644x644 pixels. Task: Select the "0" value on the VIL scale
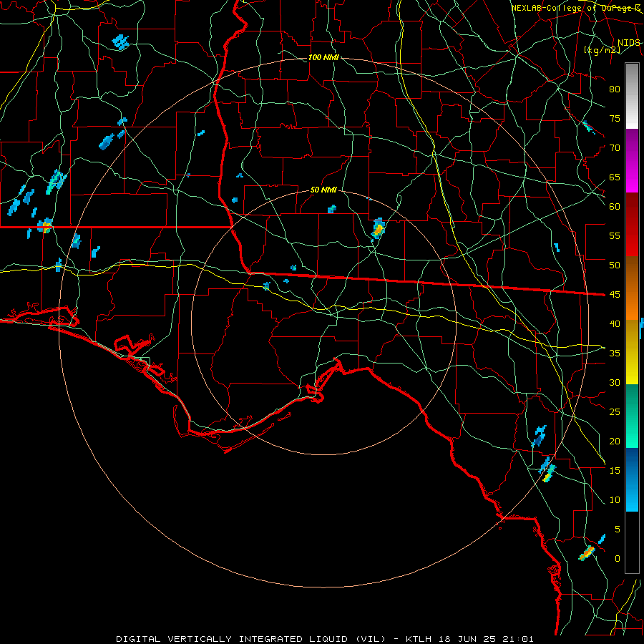(618, 559)
